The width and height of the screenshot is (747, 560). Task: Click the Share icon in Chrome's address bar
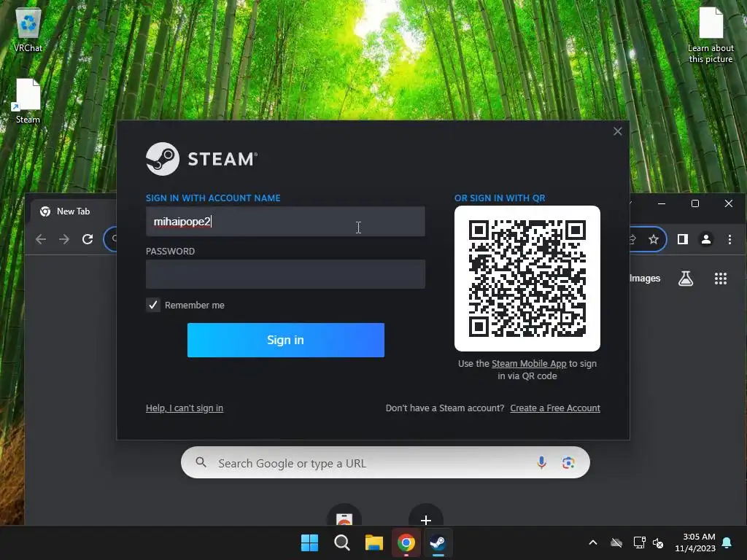(632, 239)
